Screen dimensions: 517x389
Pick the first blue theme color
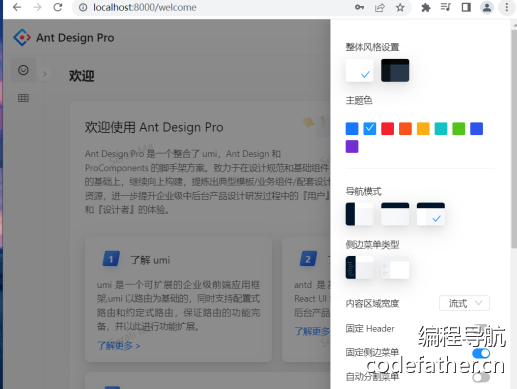point(352,129)
